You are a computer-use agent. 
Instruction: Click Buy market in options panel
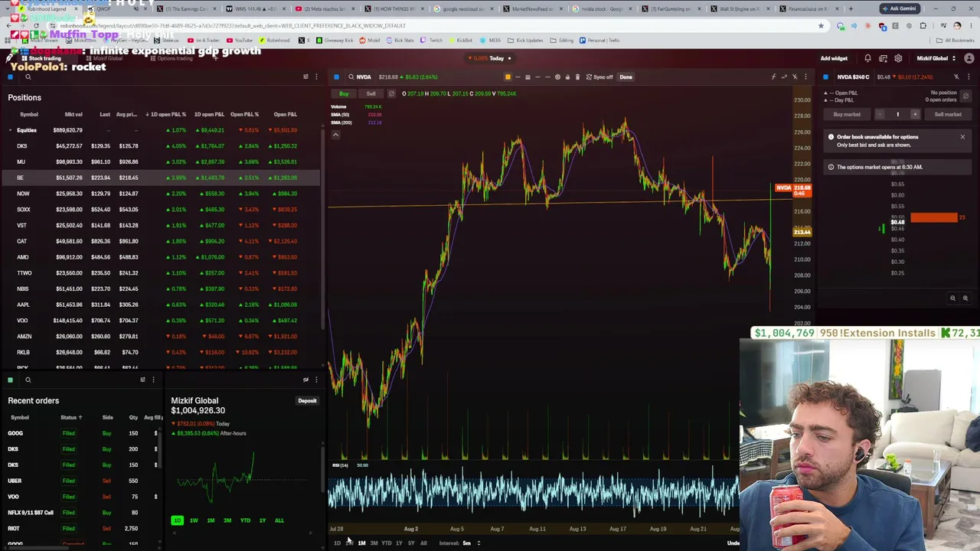tap(847, 114)
